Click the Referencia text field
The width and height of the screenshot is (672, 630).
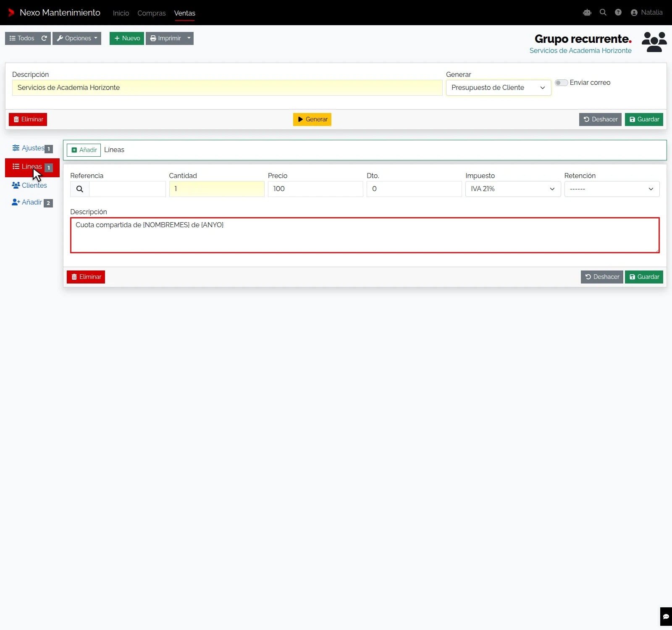127,189
